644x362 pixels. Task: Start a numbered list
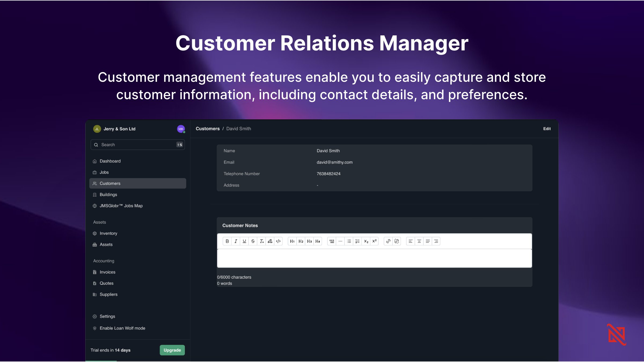pos(357,241)
